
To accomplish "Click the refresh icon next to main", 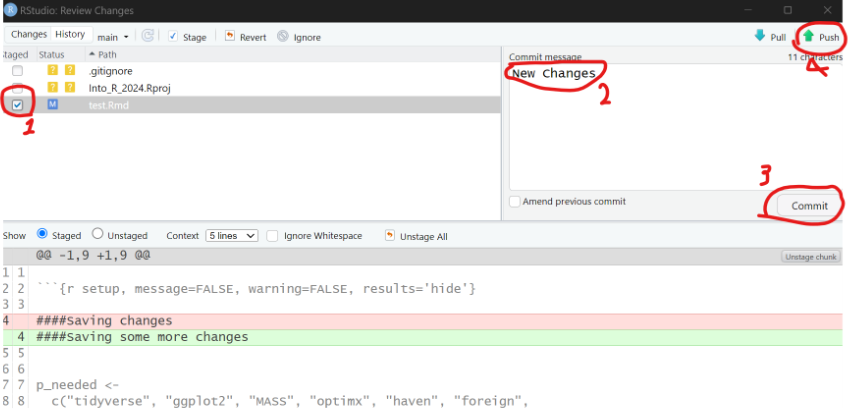I will coord(148,36).
